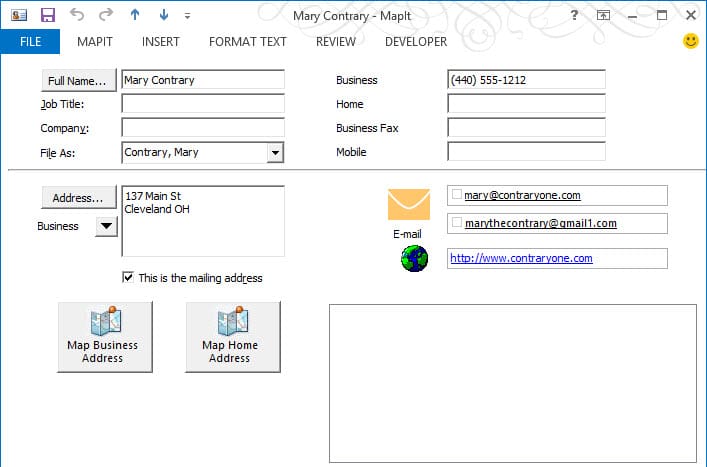Open the Business address type dropdown
This screenshot has height=467, width=707.
(x=106, y=226)
